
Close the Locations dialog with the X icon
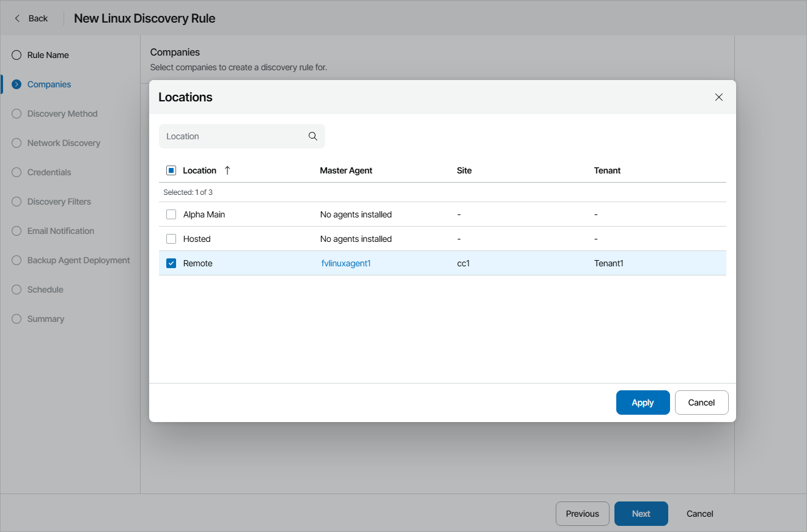point(719,97)
